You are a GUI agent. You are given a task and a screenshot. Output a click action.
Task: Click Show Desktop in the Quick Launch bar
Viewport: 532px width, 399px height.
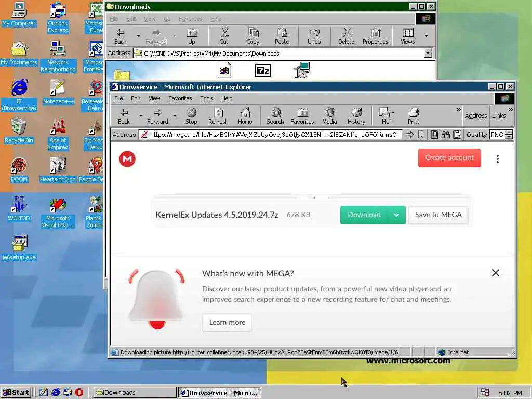(44, 392)
